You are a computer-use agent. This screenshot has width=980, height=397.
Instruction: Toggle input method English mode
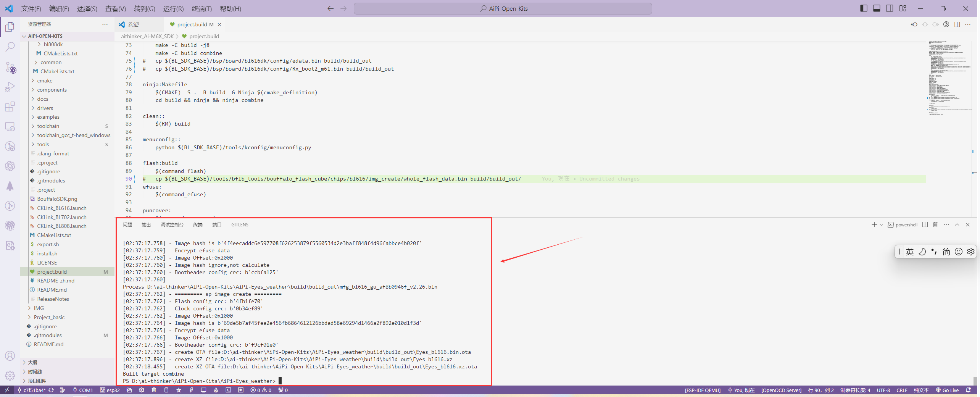click(910, 252)
